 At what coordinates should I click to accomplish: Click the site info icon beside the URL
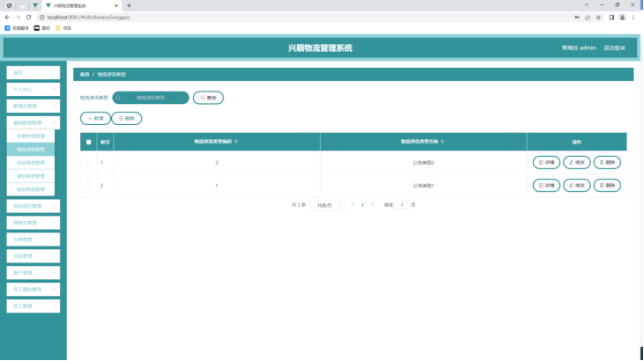(x=41, y=18)
